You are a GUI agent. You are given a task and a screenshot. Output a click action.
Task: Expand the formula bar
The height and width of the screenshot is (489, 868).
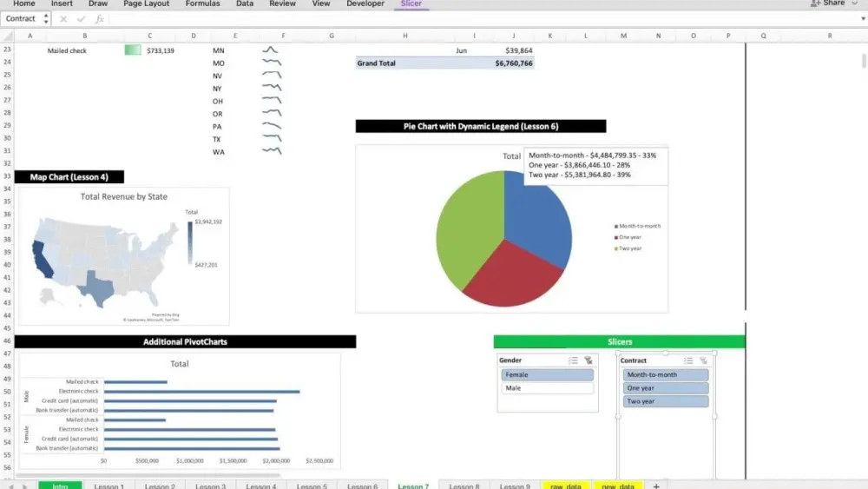863,19
